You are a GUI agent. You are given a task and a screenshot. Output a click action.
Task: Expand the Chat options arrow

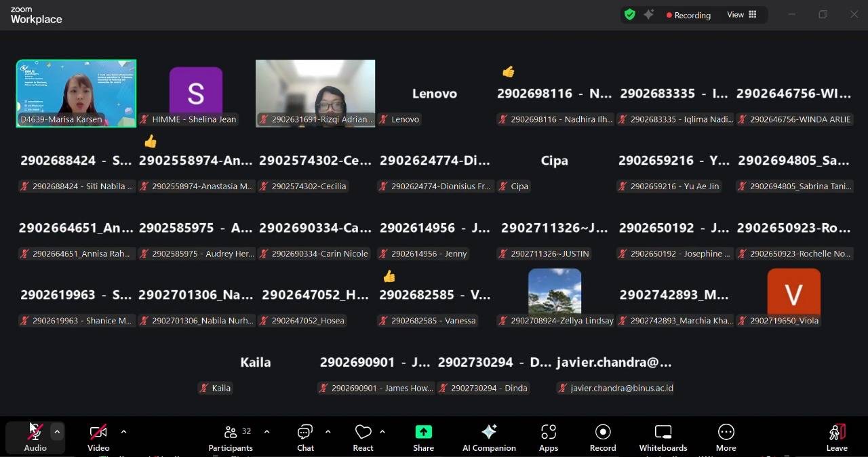pos(328,431)
